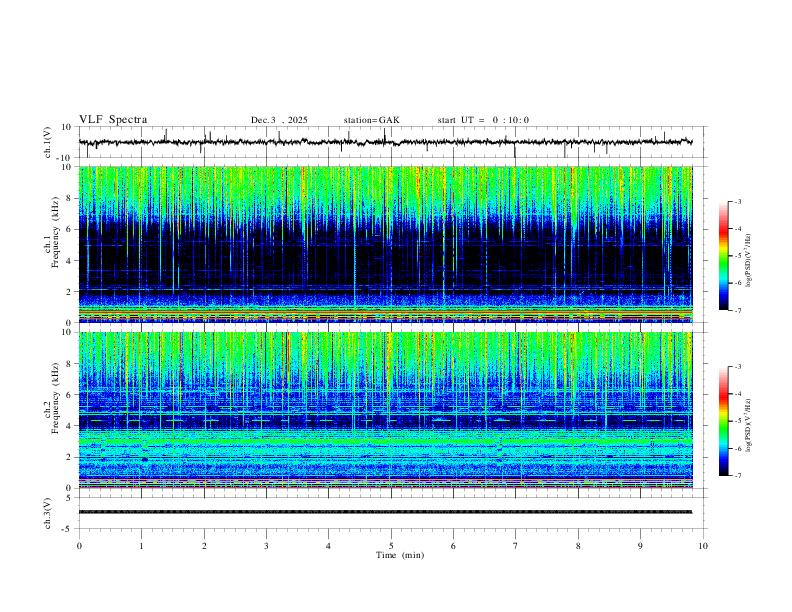Select the "start UT = 0 :10: 0" text
The width and height of the screenshot is (792, 612).
[483, 120]
